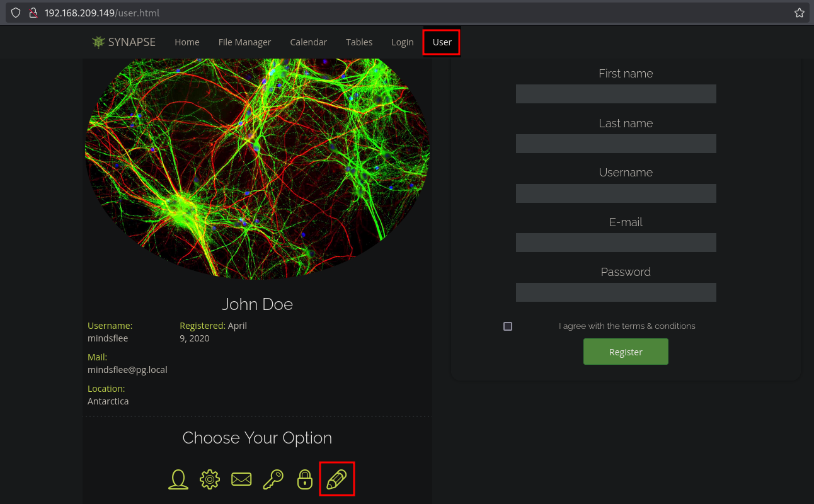The width and height of the screenshot is (814, 504).
Task: Click the user profile silhouette icon
Action: point(178,479)
